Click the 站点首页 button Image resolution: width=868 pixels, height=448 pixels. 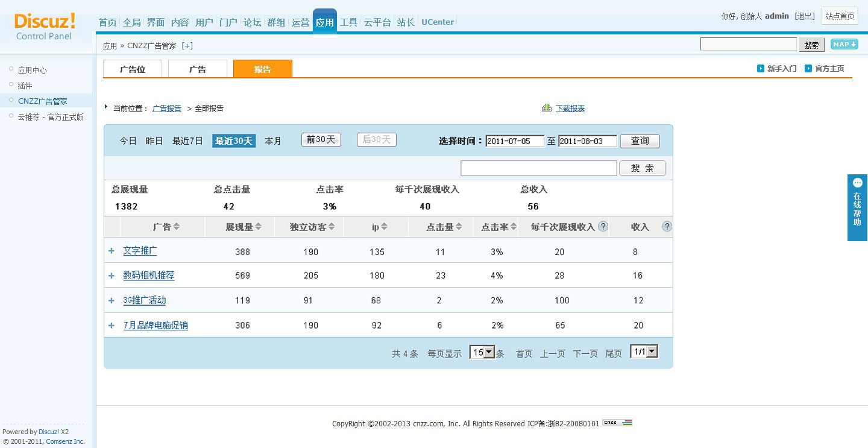pos(840,16)
